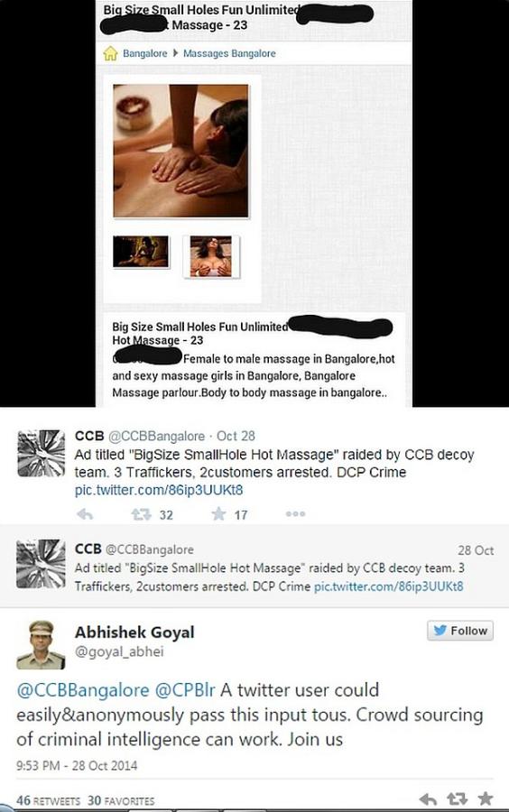This screenshot has height=812, width=509.
Task: Click the @CCBBangalore mention in Goyal's tweet
Action: pos(83,690)
